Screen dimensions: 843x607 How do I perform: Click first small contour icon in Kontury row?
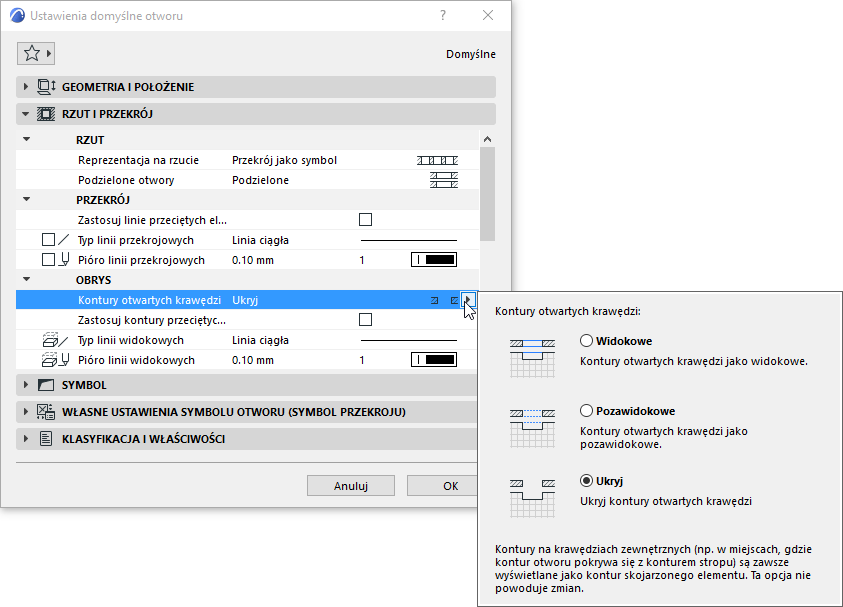click(x=434, y=301)
